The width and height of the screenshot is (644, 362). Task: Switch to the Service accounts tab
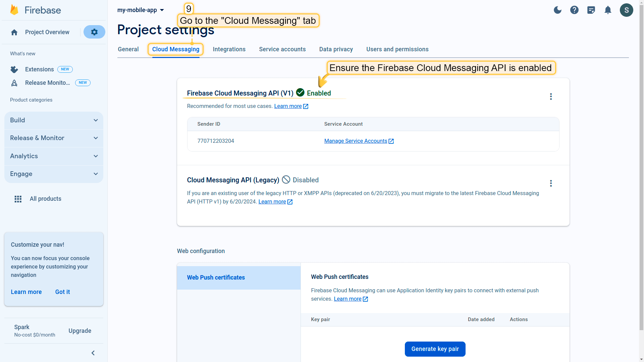[282, 49]
